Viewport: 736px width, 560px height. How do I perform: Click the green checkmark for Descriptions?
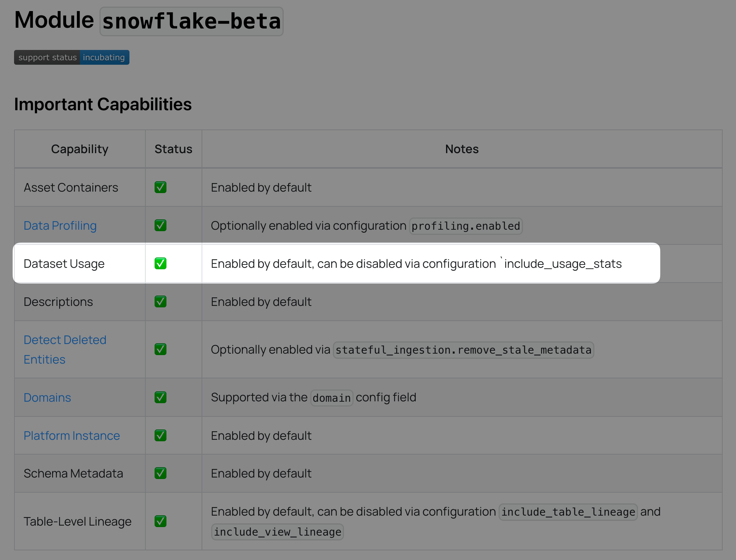pos(160,301)
